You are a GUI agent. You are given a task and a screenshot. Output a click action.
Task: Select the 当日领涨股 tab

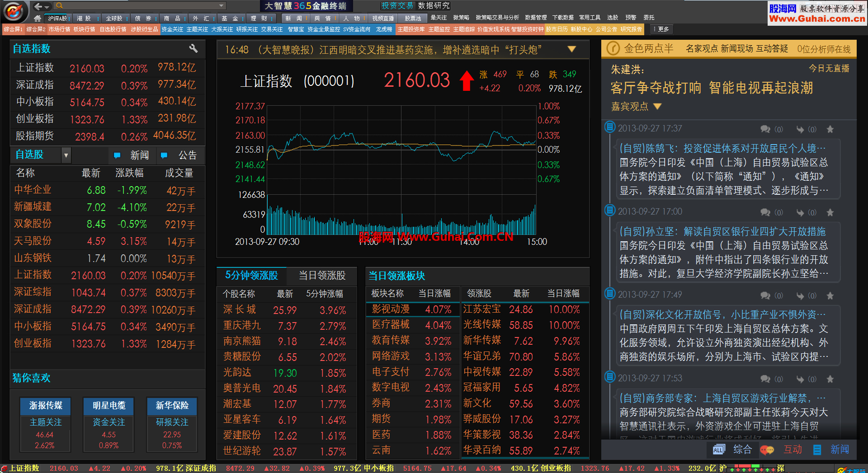[322, 275]
